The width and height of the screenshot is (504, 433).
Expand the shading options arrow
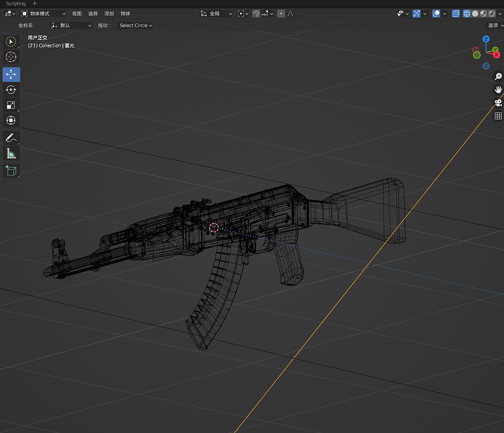(x=500, y=14)
